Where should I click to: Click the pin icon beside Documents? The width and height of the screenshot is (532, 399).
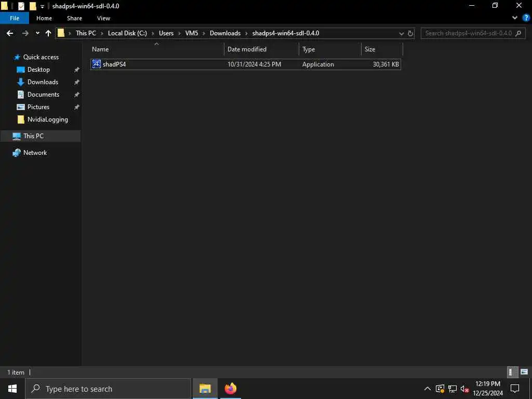(x=77, y=95)
